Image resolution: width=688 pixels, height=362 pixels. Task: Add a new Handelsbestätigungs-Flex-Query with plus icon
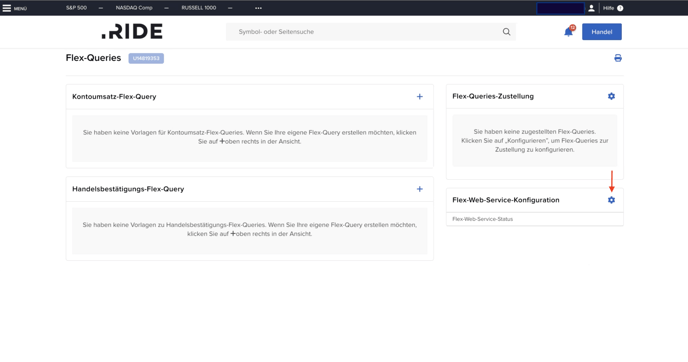(x=420, y=189)
